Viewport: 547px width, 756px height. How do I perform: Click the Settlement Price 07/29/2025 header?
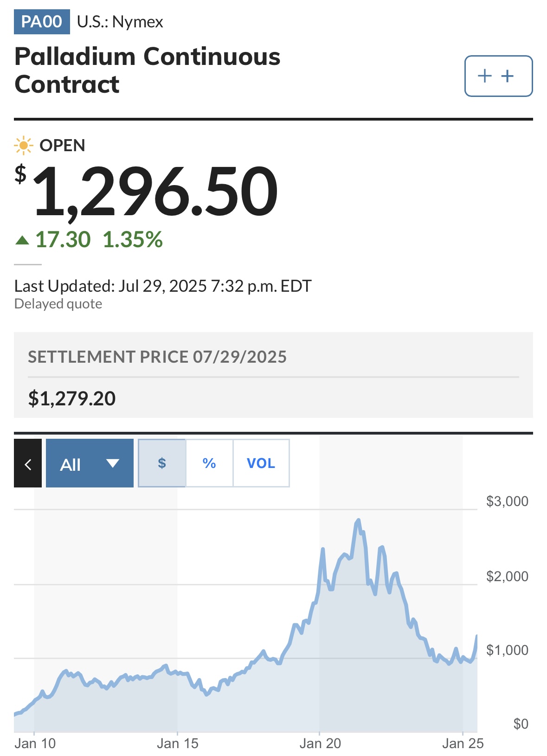pos(157,357)
